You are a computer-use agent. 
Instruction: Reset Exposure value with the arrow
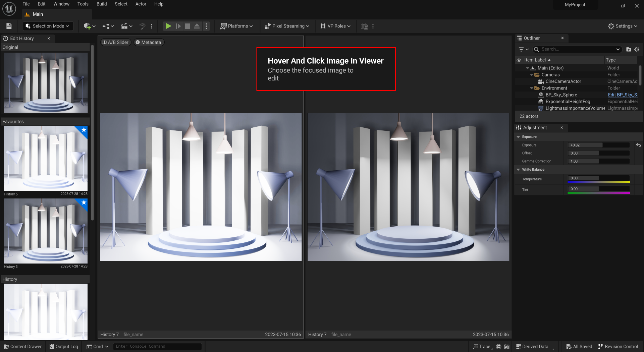638,145
